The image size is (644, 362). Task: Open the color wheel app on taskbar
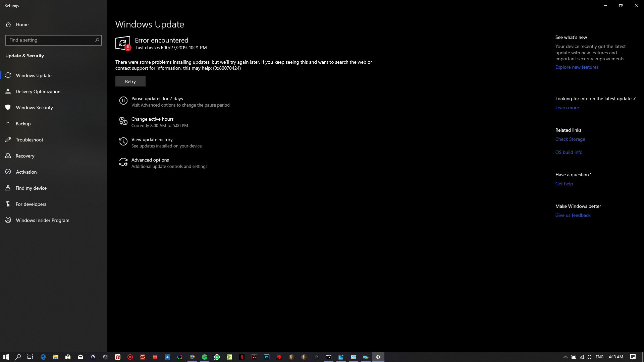click(x=180, y=357)
